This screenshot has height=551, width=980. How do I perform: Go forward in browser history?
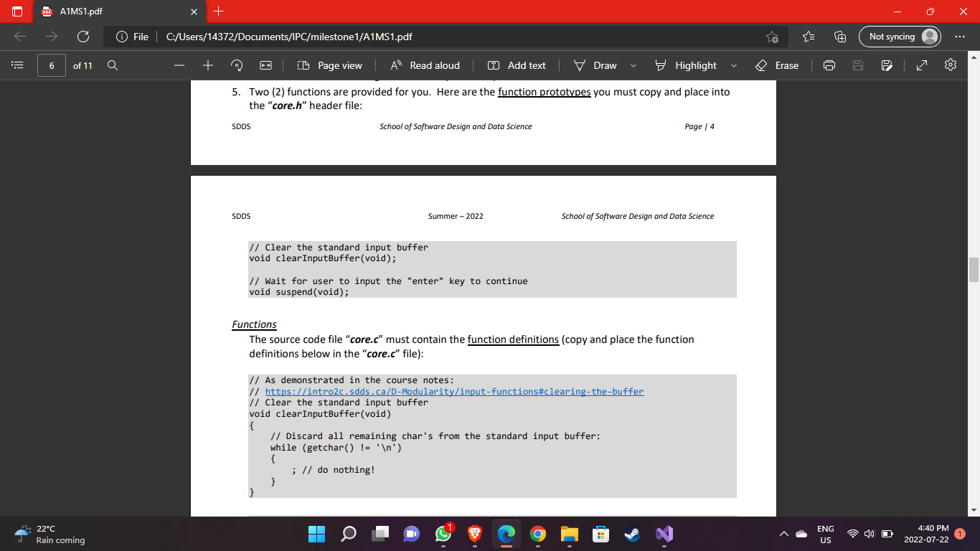(52, 37)
